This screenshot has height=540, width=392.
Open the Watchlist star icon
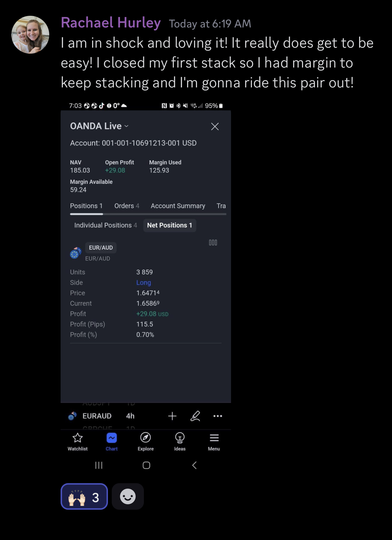(x=77, y=438)
